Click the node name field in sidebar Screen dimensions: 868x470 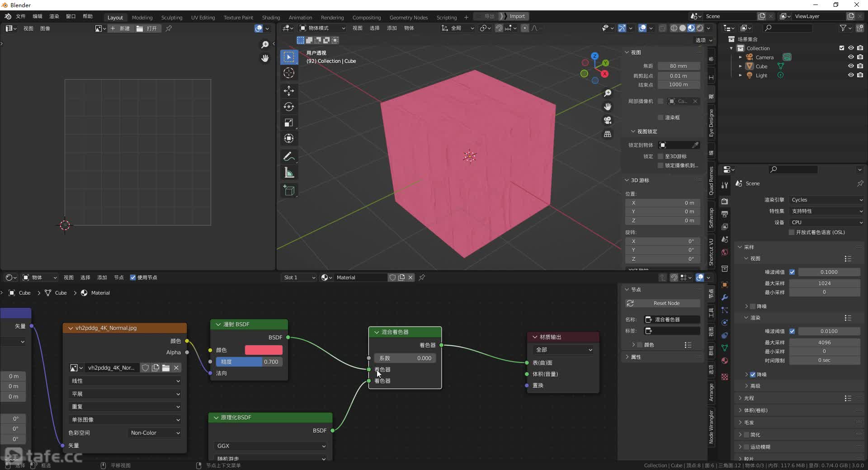pos(672,320)
